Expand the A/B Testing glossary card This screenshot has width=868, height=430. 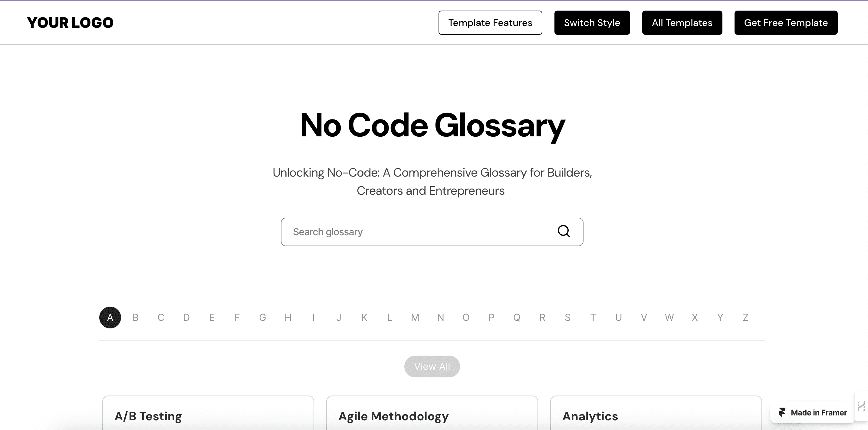[x=209, y=415]
